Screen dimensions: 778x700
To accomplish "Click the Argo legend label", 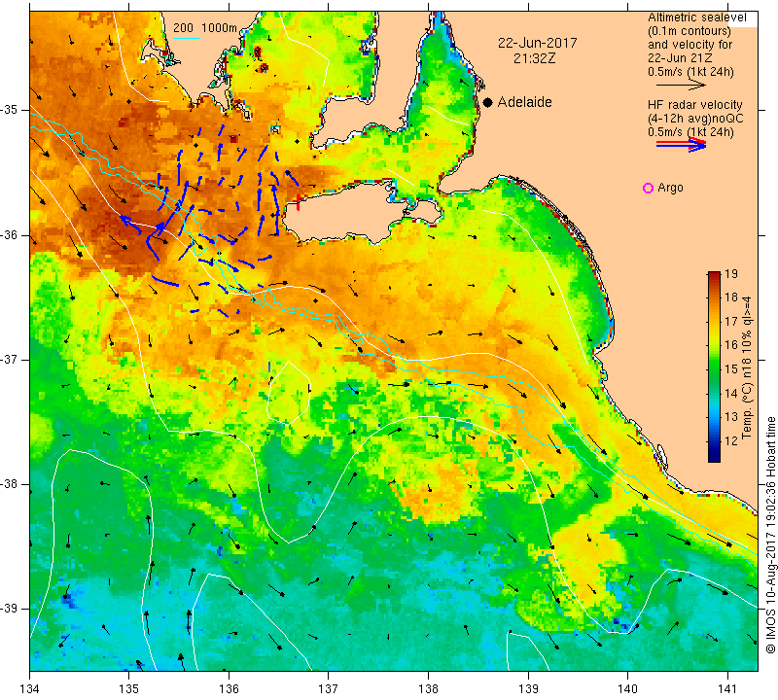I will [670, 188].
